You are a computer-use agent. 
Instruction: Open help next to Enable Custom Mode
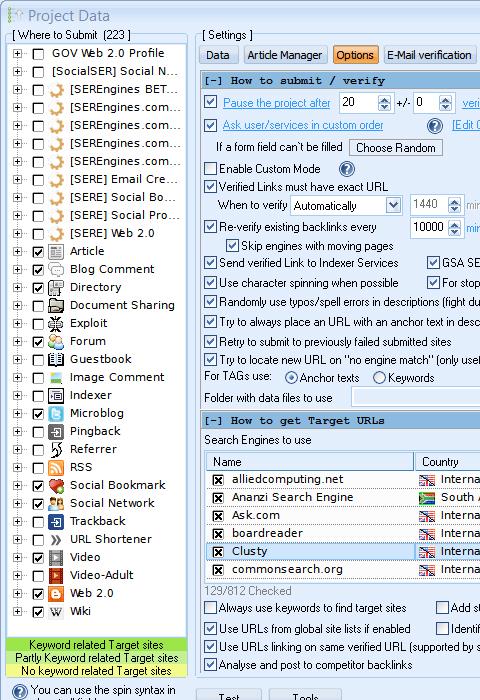(346, 169)
